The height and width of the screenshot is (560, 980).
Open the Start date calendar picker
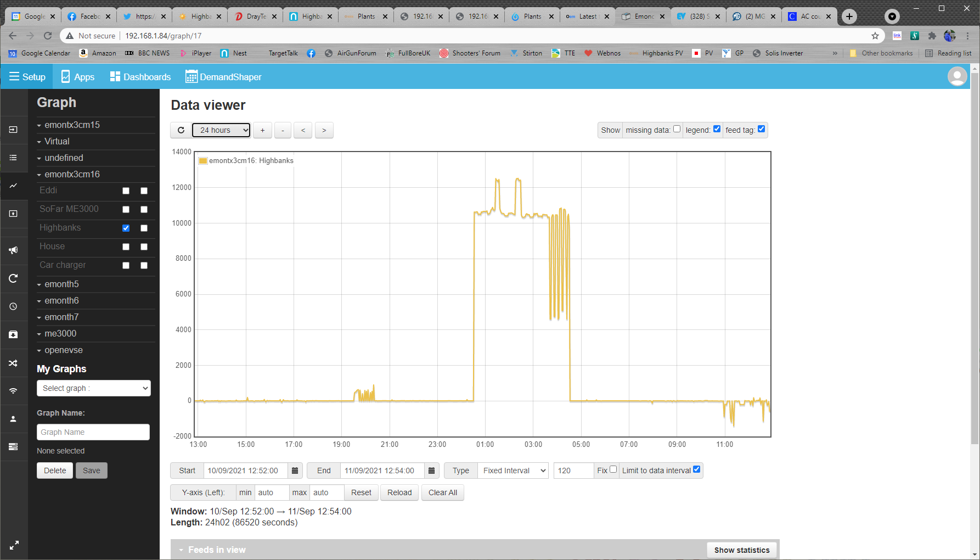295,471
